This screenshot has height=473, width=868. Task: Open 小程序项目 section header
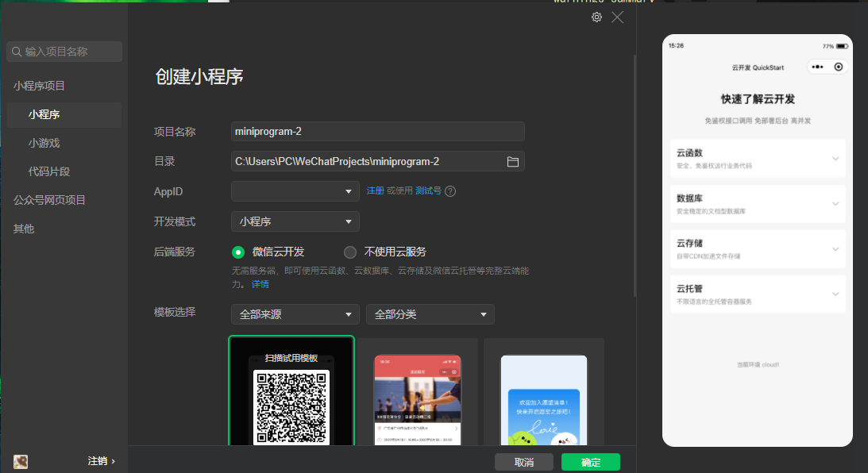pyautogui.click(x=39, y=86)
